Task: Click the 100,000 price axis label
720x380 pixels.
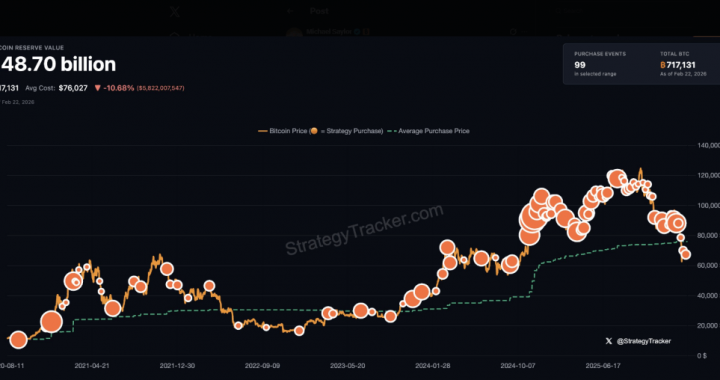Action: 708,206
